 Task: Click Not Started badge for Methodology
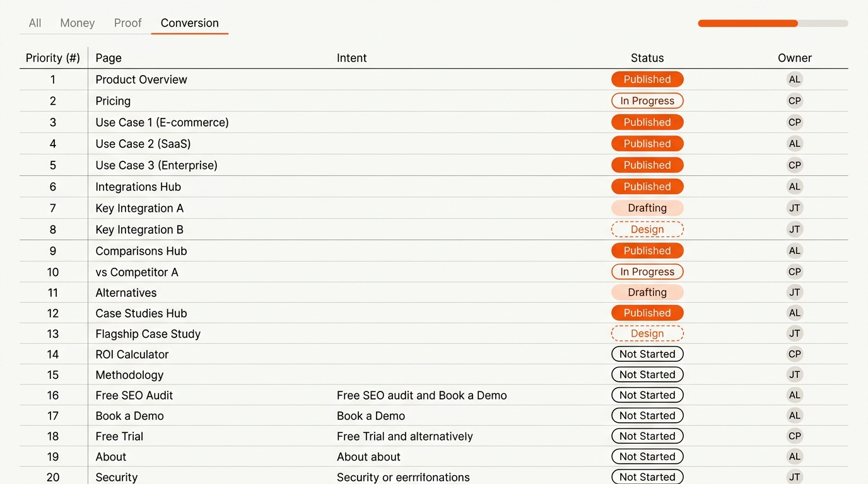[647, 374]
